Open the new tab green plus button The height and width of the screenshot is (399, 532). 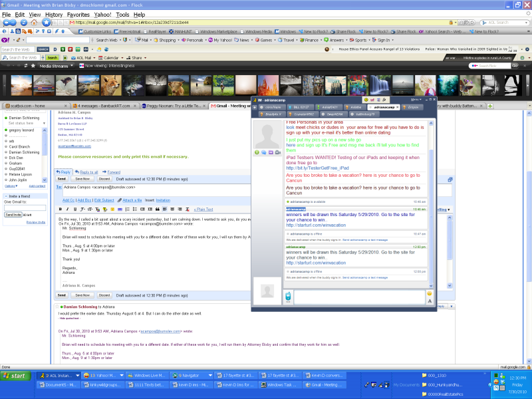(490, 106)
